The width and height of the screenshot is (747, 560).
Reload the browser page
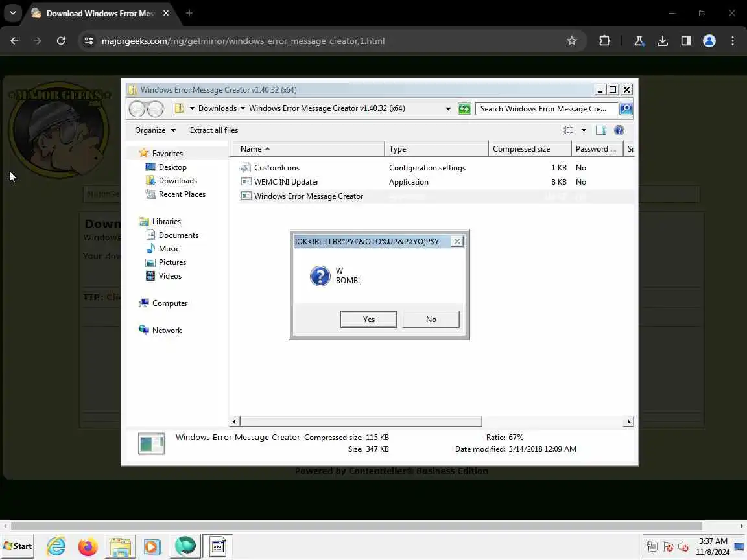point(60,41)
